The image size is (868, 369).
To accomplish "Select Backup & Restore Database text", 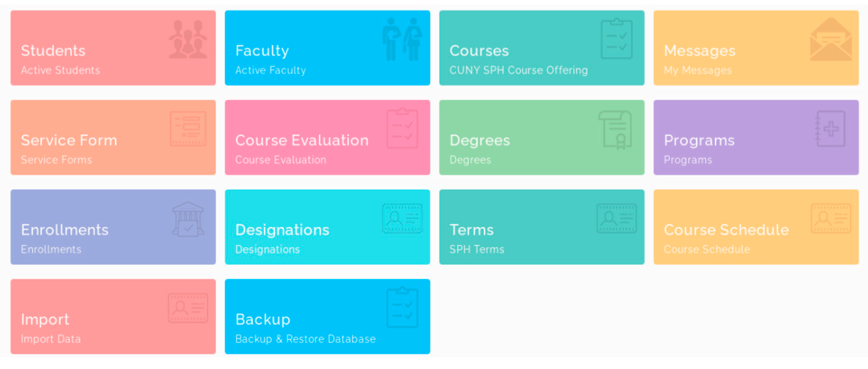I will tap(305, 339).
